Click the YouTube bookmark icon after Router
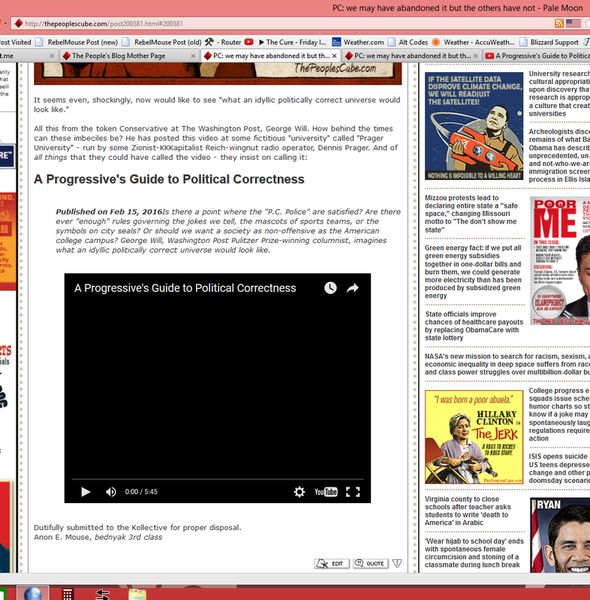The image size is (590, 600). tap(249, 42)
